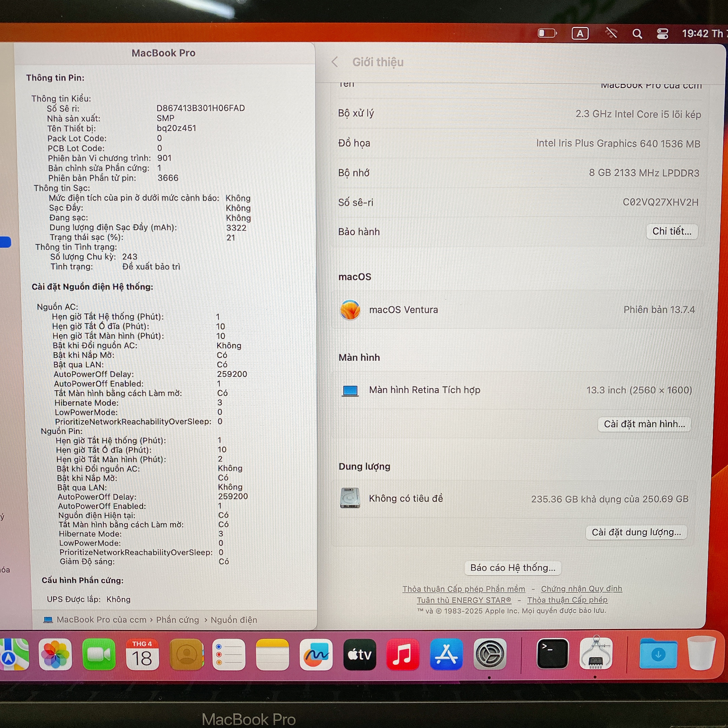Open the Calendar icon showing 18
This screenshot has height=728, width=728.
point(142,655)
